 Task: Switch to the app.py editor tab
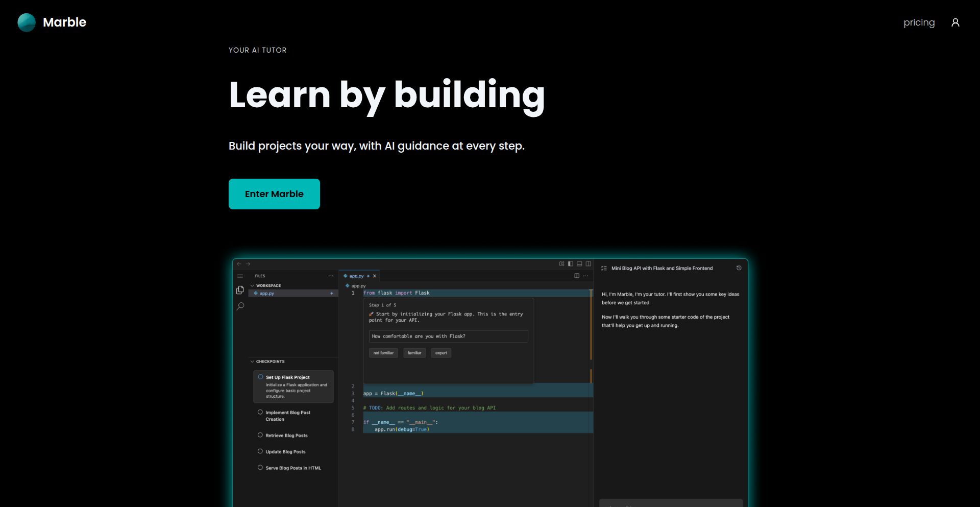[356, 276]
